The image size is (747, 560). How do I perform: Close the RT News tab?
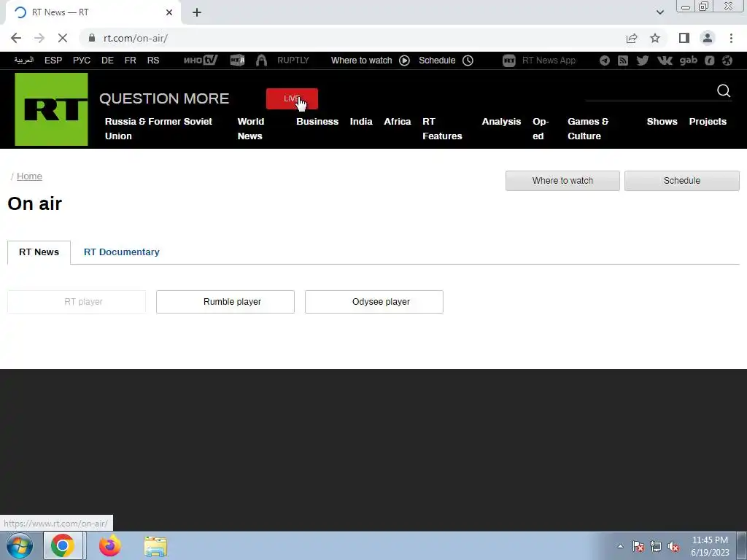point(169,12)
